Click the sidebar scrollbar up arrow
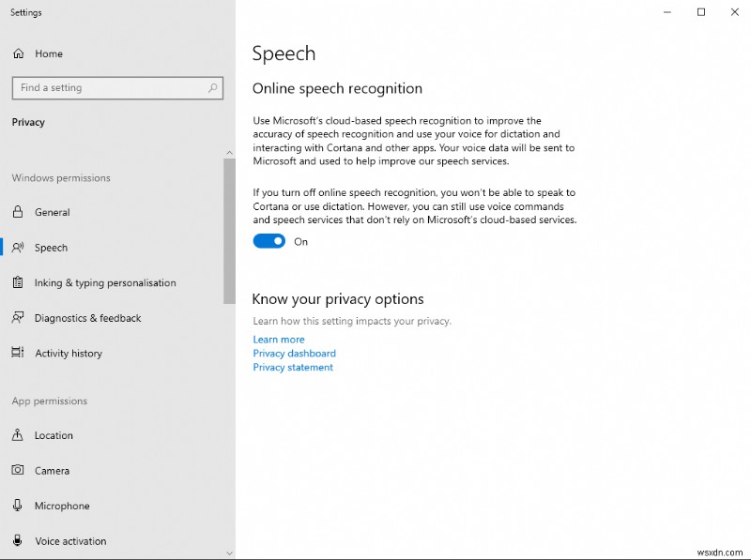Viewport: 751px width, 560px height. (x=229, y=151)
